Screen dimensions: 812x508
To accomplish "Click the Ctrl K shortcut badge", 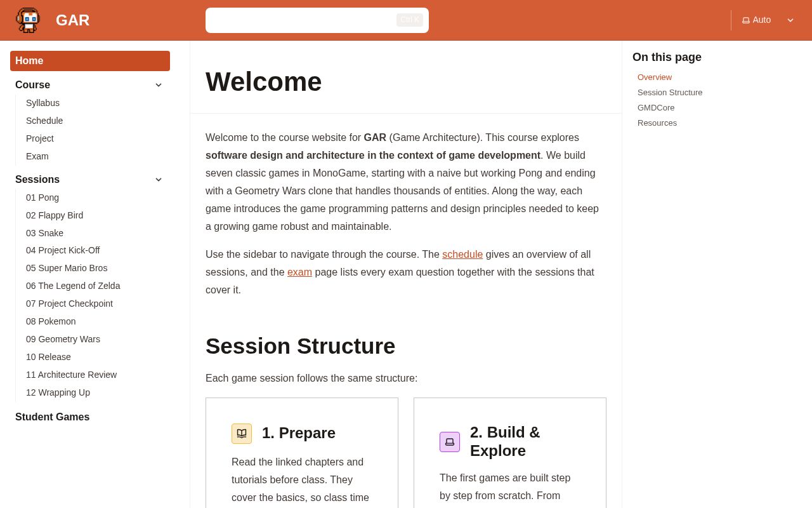I will pos(410,20).
